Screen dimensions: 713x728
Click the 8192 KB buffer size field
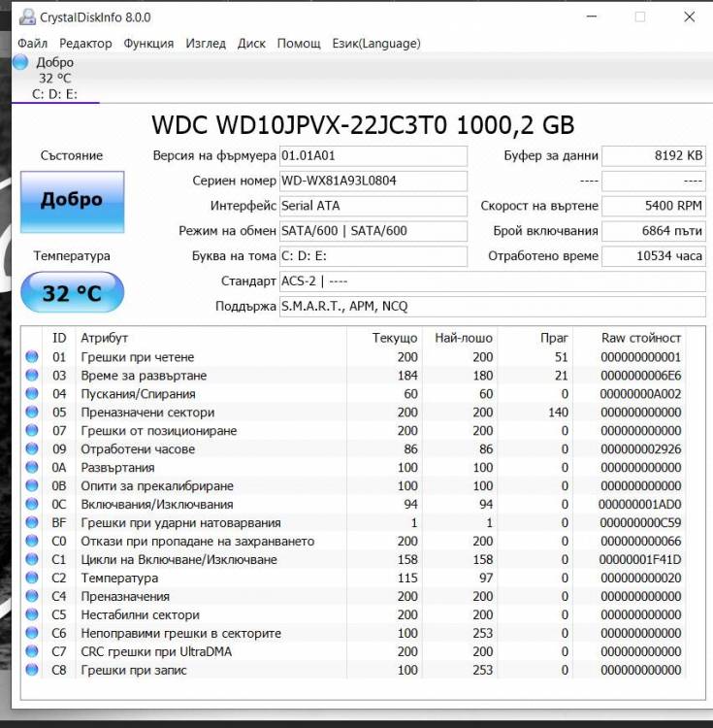point(654,156)
